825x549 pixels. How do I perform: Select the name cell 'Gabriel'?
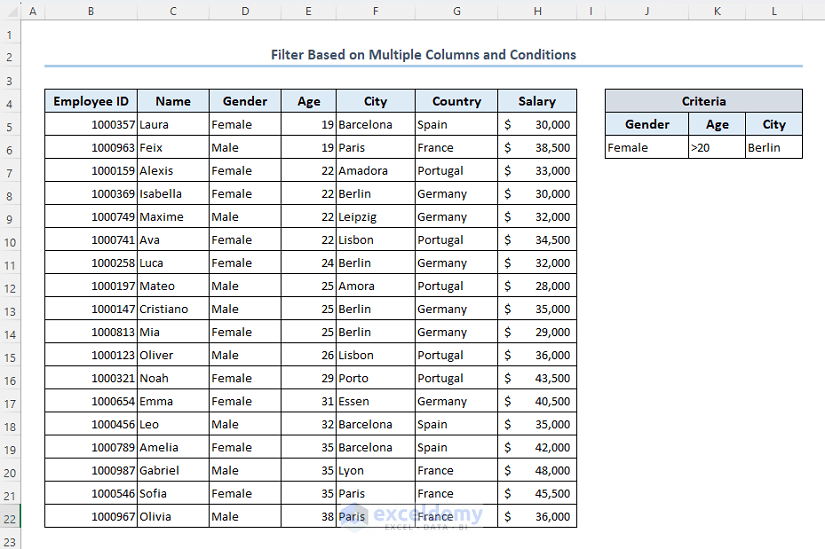(173, 471)
